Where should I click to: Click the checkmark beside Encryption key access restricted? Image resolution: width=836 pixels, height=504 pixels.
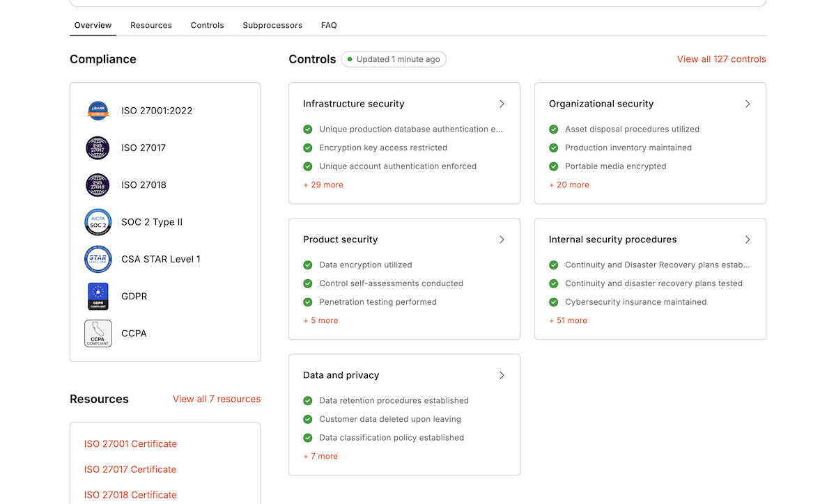tap(307, 148)
